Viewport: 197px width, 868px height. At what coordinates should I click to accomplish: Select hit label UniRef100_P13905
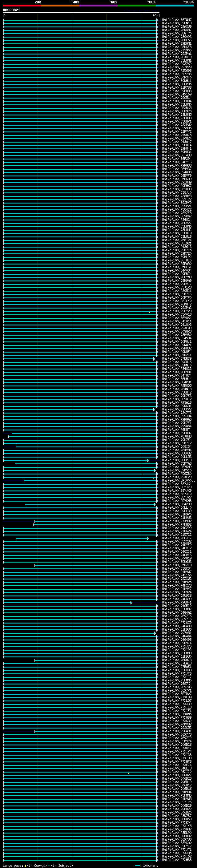[177, 50]
